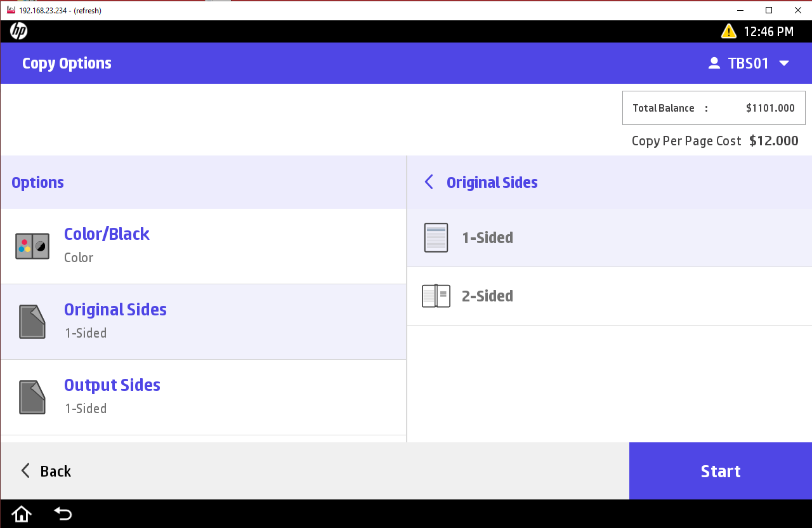The height and width of the screenshot is (528, 812).
Task: Click the Original Sides page icon
Action: (x=32, y=322)
